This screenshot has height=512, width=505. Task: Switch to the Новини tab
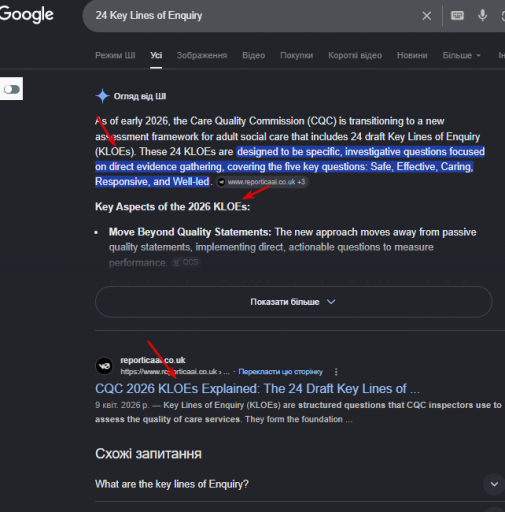point(412,55)
